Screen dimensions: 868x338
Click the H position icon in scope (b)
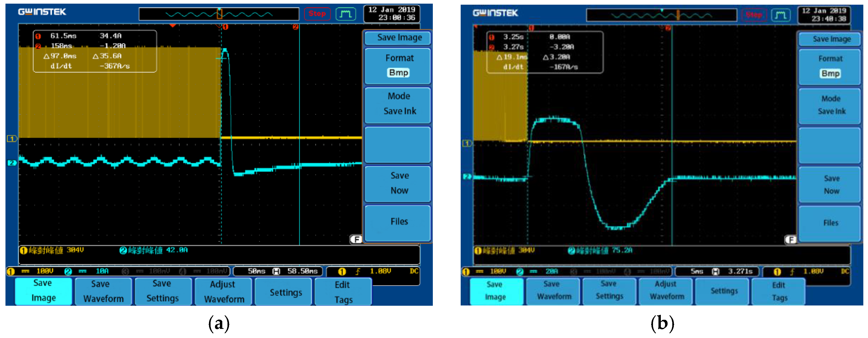click(716, 272)
